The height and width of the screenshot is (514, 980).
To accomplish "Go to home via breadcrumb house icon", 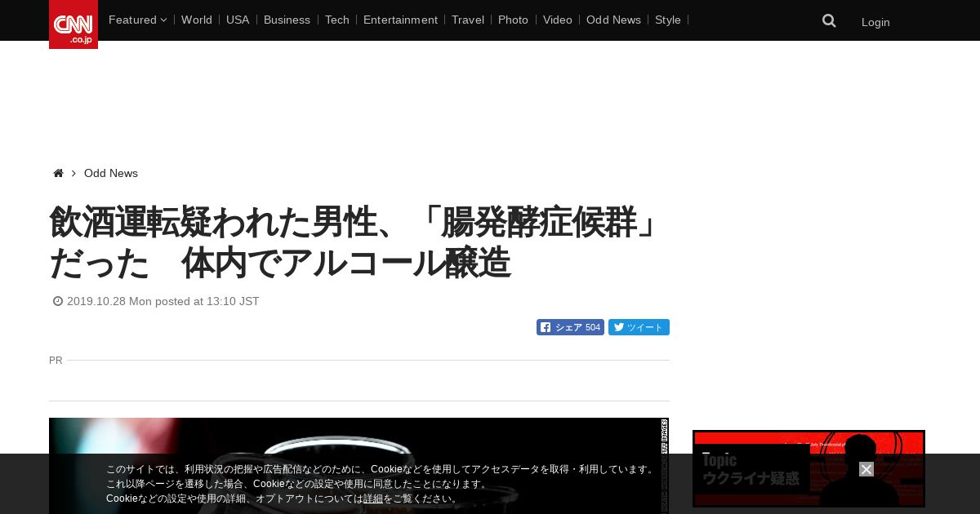I will point(58,173).
